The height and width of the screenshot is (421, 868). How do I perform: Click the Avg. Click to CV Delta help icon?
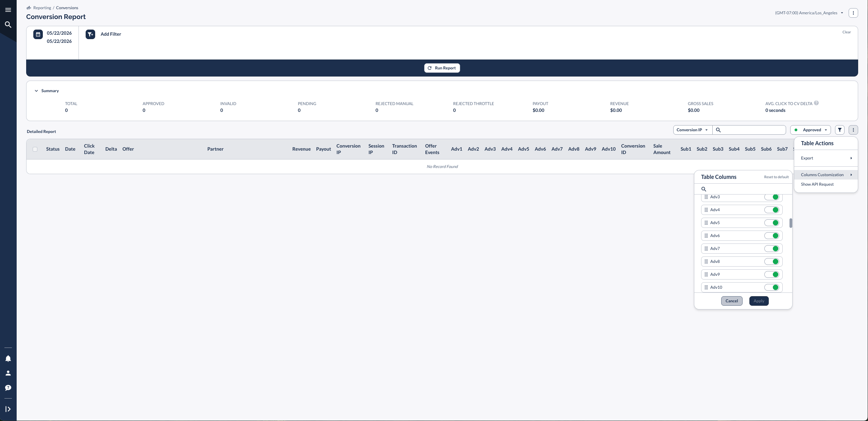[x=816, y=103]
